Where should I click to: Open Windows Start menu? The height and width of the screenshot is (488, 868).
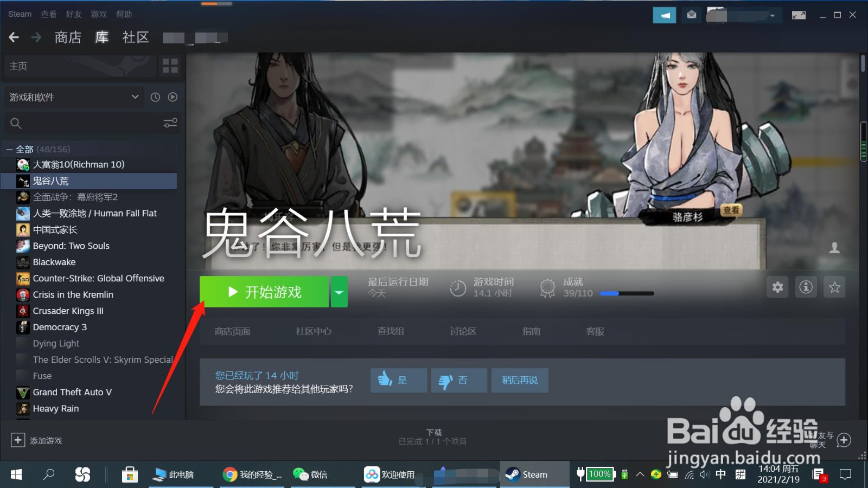pyautogui.click(x=16, y=474)
